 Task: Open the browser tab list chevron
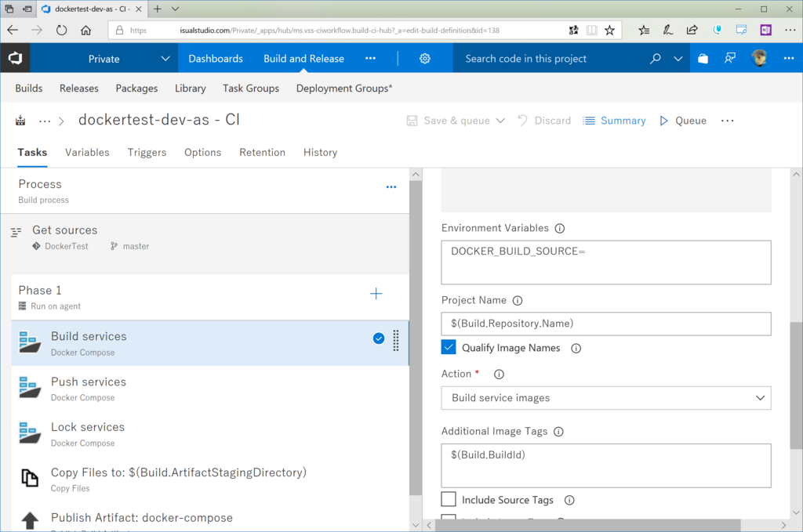(175, 9)
